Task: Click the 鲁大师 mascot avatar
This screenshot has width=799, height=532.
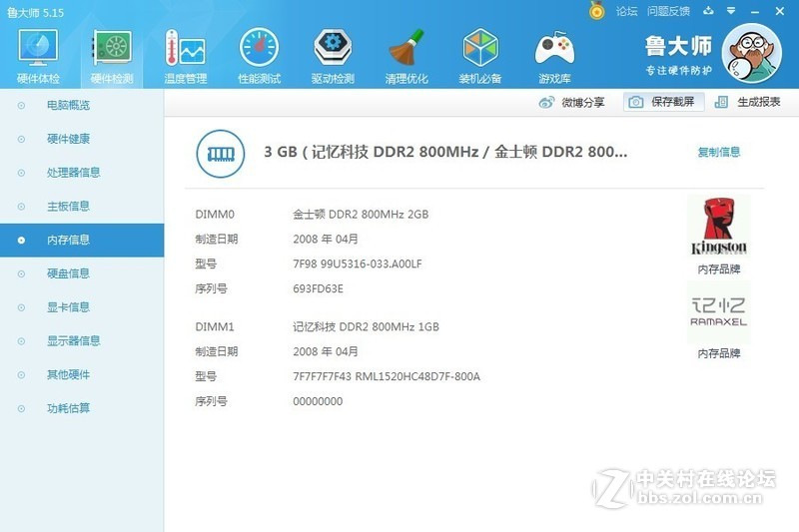Action: click(x=752, y=54)
